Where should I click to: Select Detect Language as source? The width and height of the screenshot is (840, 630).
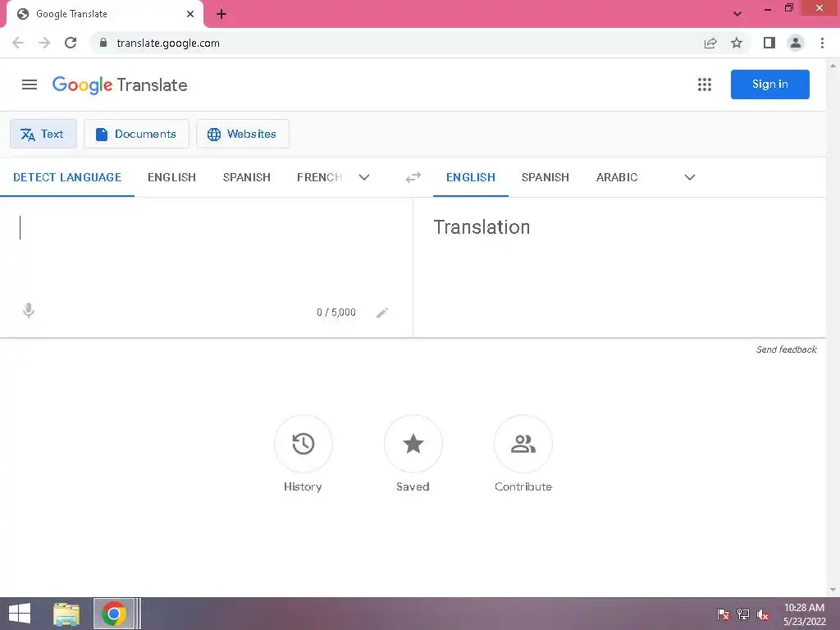[67, 177]
